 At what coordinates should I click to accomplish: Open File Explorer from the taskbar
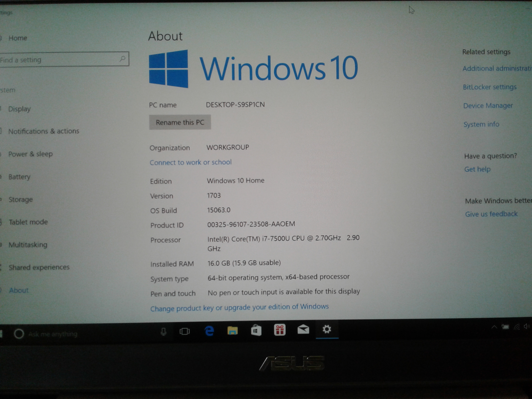(x=232, y=331)
